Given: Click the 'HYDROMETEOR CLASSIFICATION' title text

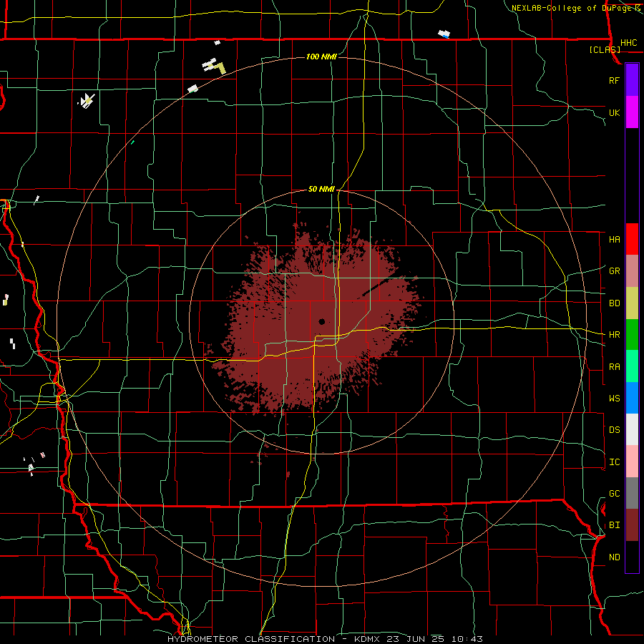Looking at the screenshot, I should tap(251, 639).
